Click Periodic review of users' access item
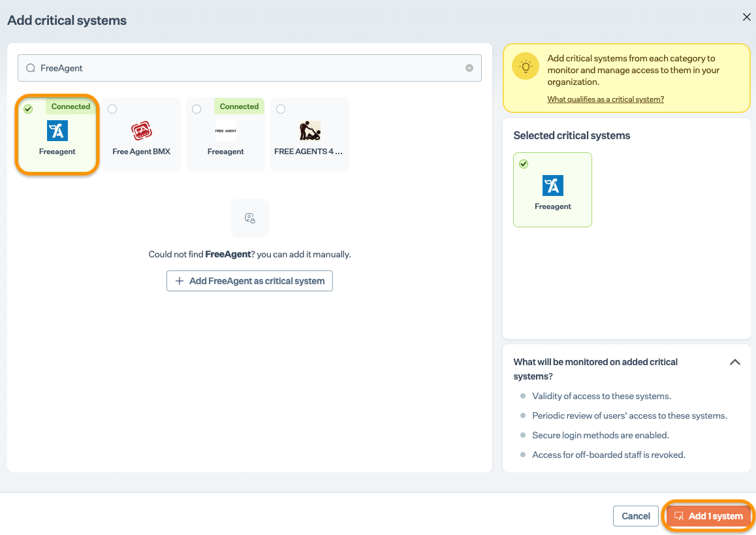The height and width of the screenshot is (535, 756). click(630, 416)
